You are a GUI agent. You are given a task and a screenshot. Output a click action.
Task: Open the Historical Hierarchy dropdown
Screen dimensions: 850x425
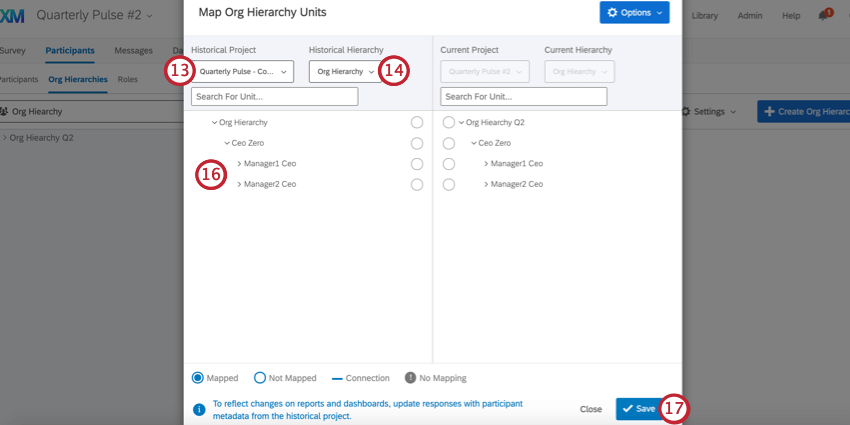(x=344, y=71)
